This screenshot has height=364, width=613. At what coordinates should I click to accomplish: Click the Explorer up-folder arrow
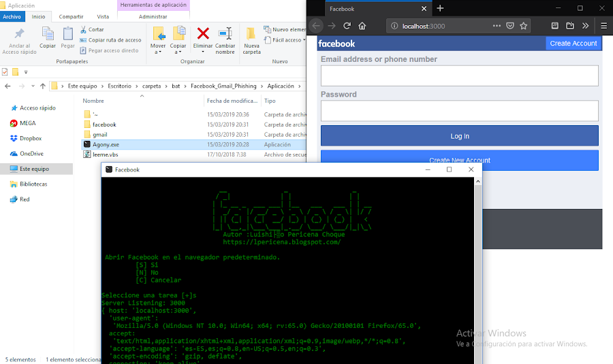[43, 86]
